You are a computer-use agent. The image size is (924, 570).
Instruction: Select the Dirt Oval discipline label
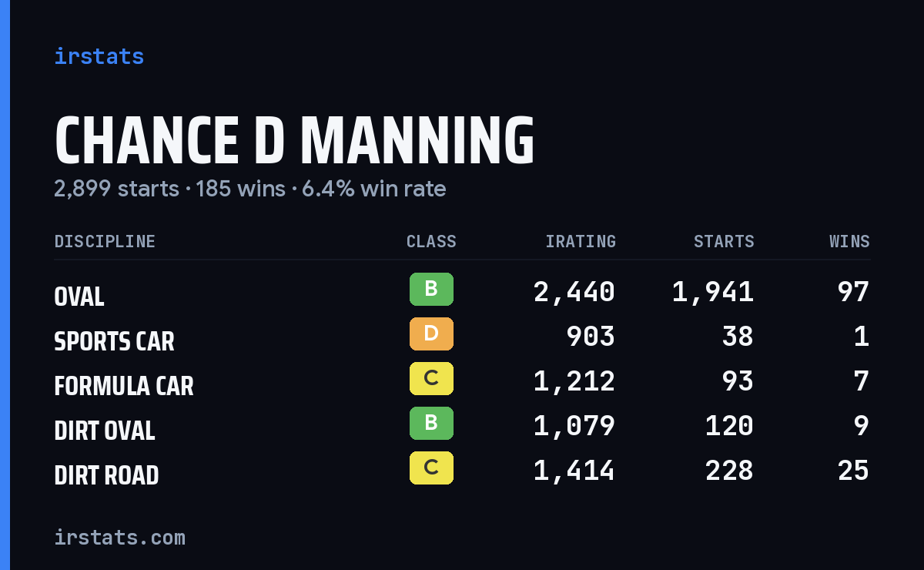[105, 431]
